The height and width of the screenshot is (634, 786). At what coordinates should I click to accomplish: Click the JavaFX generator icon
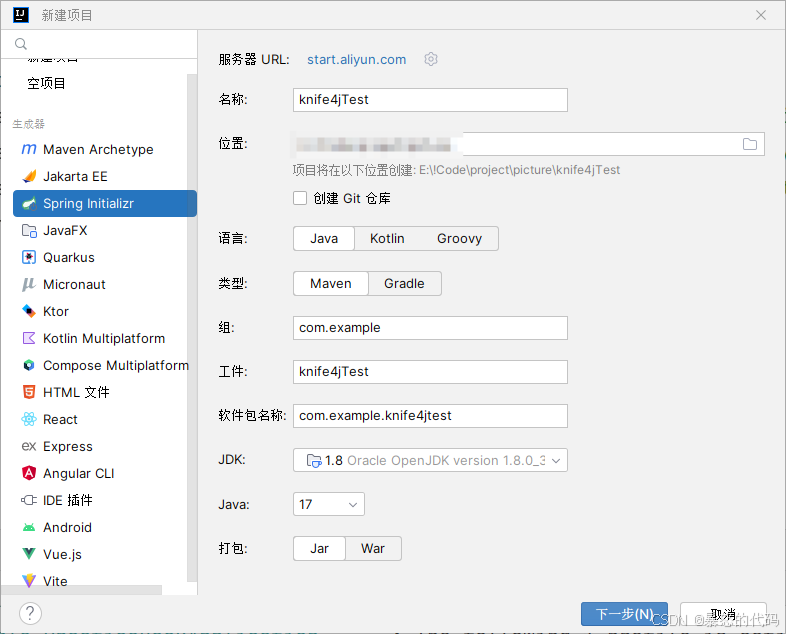coord(29,231)
